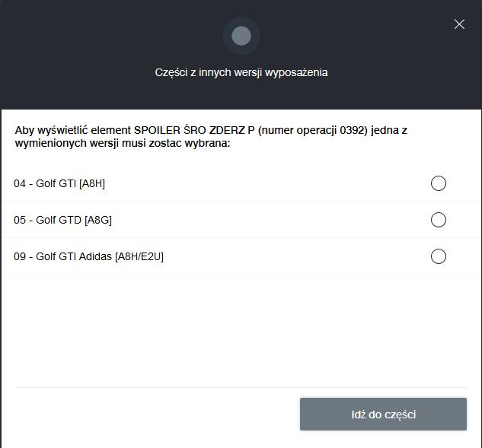Screen dimensions: 482x448
Task: Click the loading circle above the title
Action: 241,36
